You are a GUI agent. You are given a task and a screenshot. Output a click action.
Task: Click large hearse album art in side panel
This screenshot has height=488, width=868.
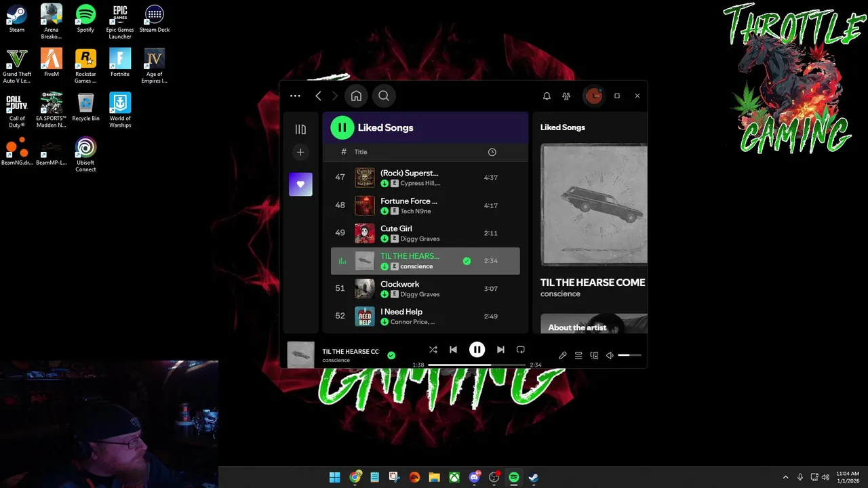[594, 204]
